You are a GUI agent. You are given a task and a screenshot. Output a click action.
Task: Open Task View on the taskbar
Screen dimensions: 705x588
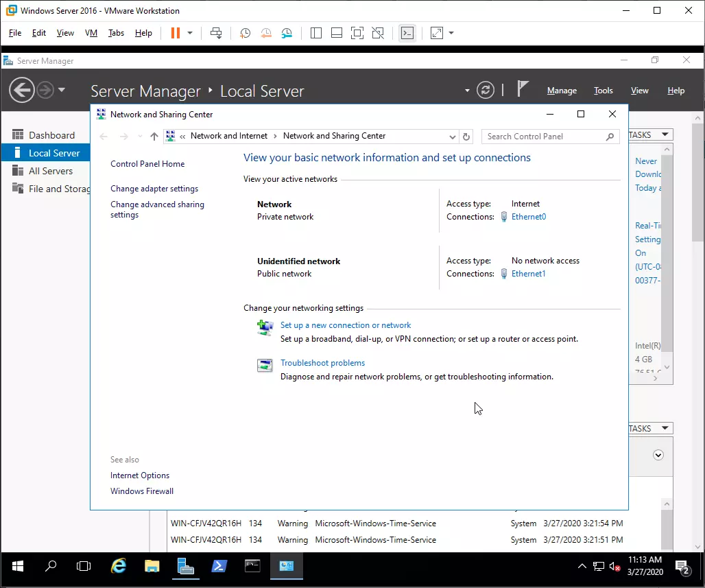click(84, 566)
